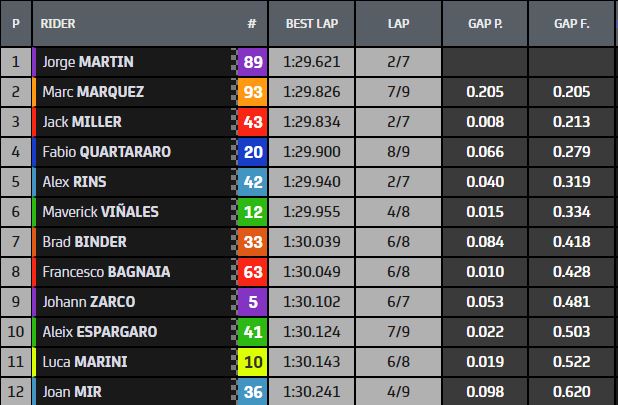Select Alex Rins' number 42 badge
Image resolution: width=618 pixels, height=405 pixels.
253,182
